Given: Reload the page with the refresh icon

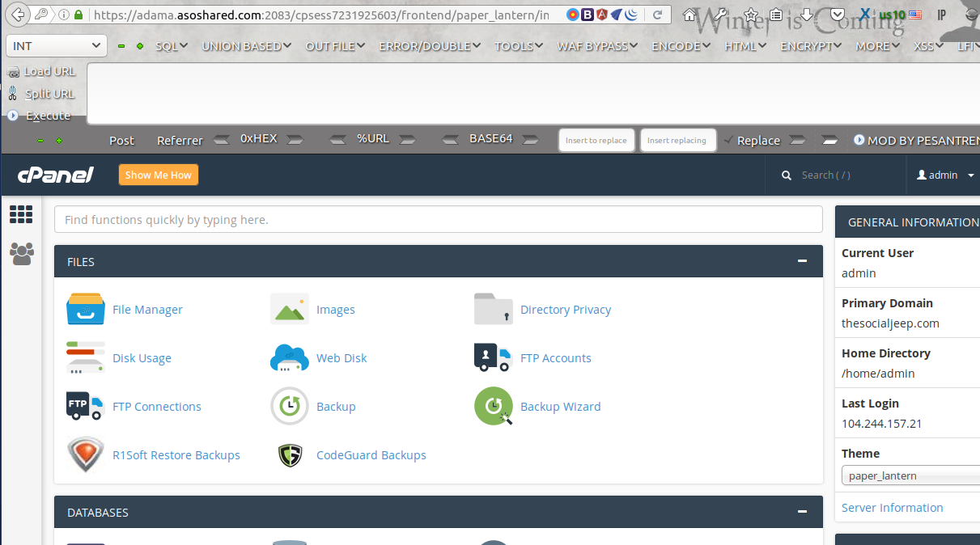Looking at the screenshot, I should click(658, 15).
